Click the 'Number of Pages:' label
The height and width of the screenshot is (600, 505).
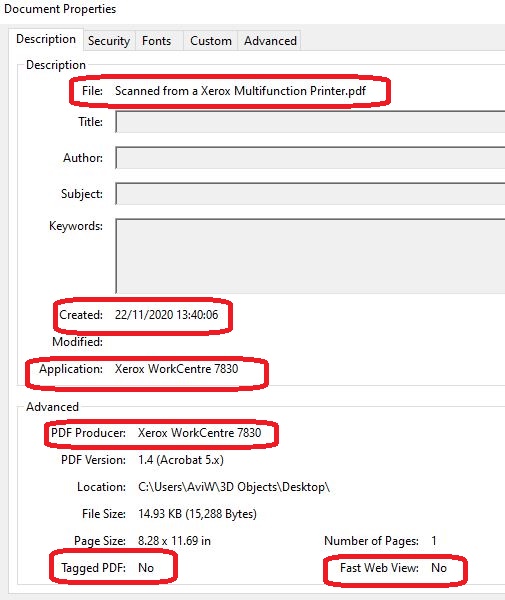(371, 541)
